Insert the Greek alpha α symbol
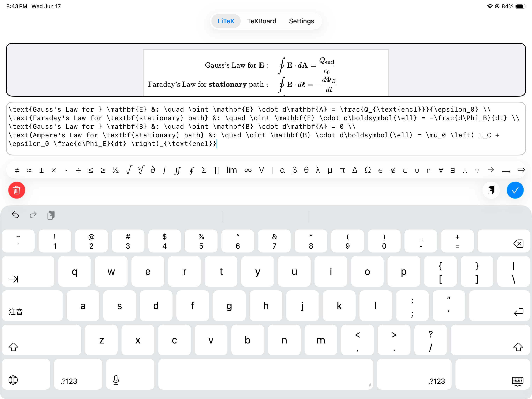Viewport: 532px width, 399px height. click(x=282, y=170)
